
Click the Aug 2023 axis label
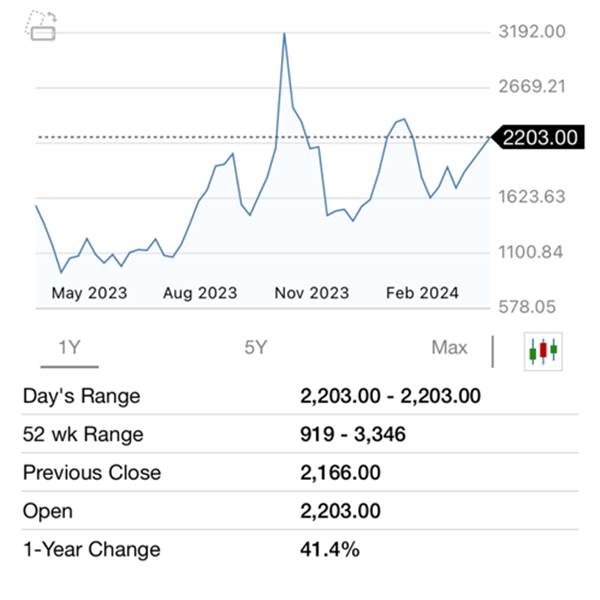200,293
